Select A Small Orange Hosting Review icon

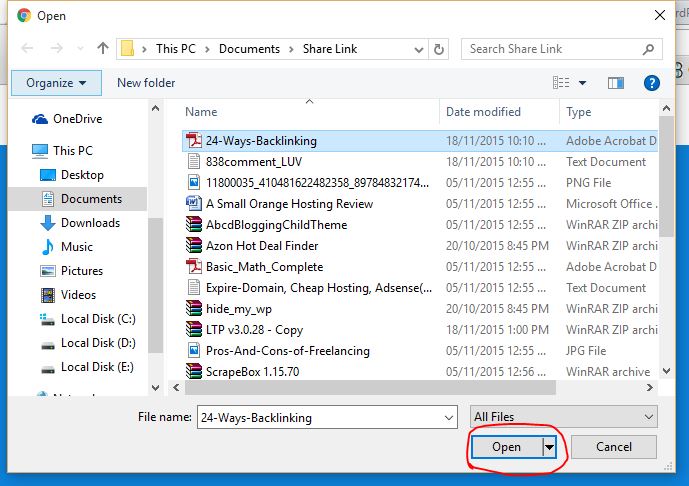pyautogui.click(x=193, y=203)
